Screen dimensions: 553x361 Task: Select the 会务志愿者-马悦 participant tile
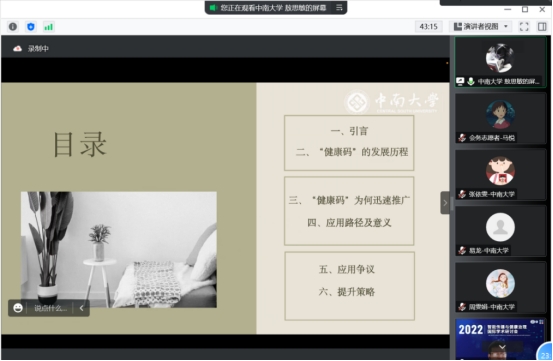click(500, 118)
